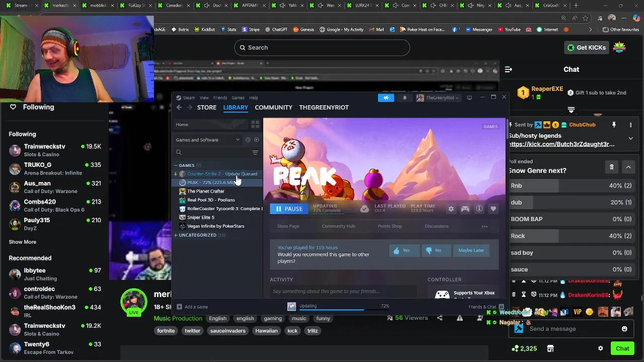Image resolution: width=644 pixels, height=362 pixels.
Task: Open the PEAK Discussions link
Action: pyautogui.click(x=436, y=226)
